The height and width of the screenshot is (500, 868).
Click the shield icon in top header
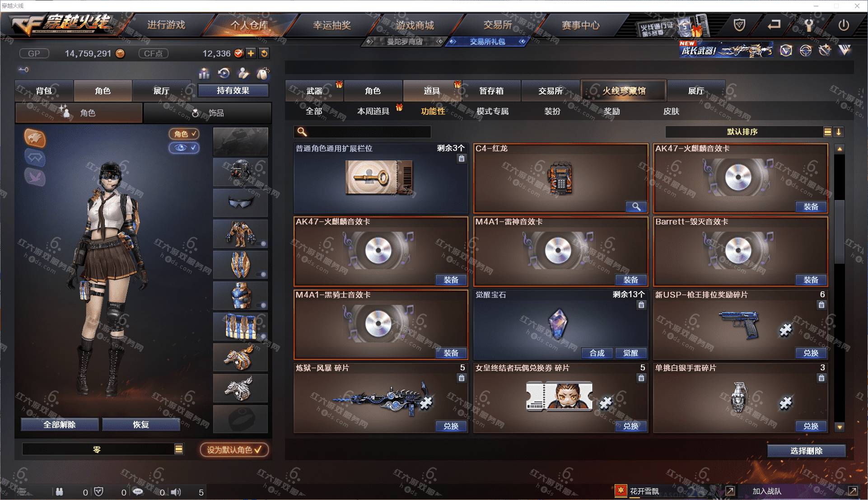tap(739, 25)
